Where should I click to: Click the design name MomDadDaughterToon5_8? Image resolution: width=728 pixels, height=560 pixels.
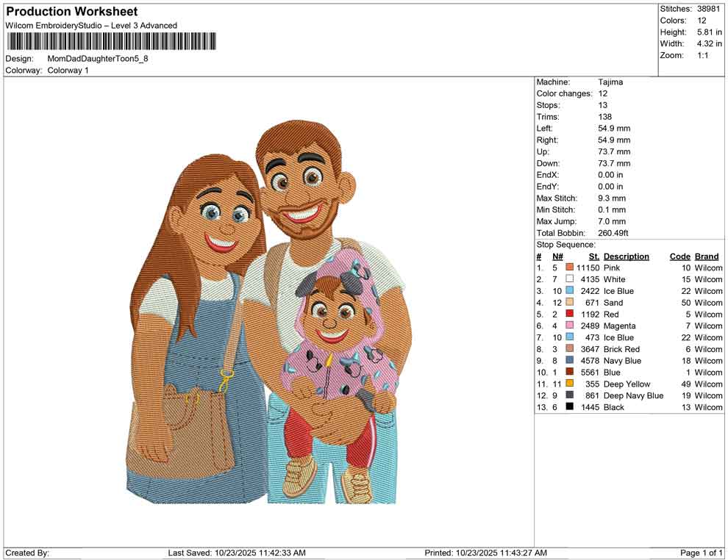tap(99, 59)
